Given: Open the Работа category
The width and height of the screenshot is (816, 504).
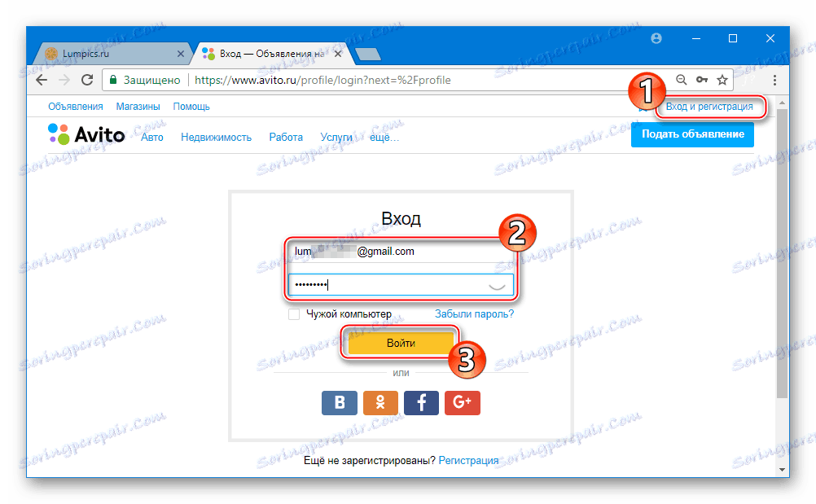Looking at the screenshot, I should click(286, 138).
